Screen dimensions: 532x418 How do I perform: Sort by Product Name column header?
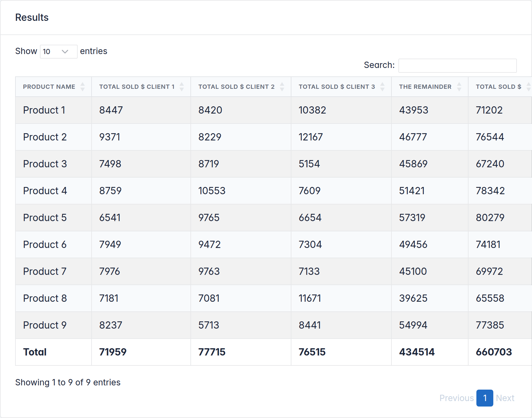point(54,87)
